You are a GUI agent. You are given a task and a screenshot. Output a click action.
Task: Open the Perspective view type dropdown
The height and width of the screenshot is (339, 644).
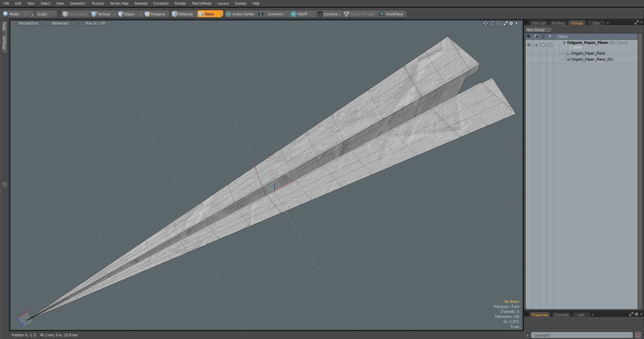tap(28, 23)
